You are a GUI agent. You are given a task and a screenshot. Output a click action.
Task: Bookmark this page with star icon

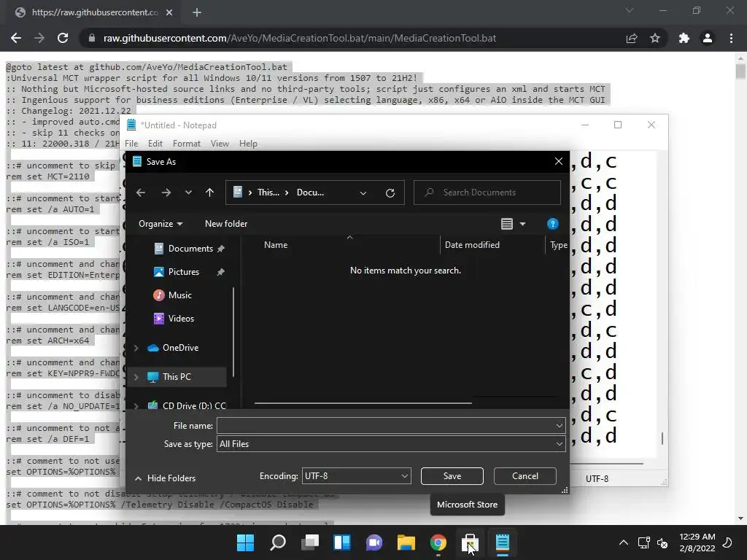click(x=655, y=38)
